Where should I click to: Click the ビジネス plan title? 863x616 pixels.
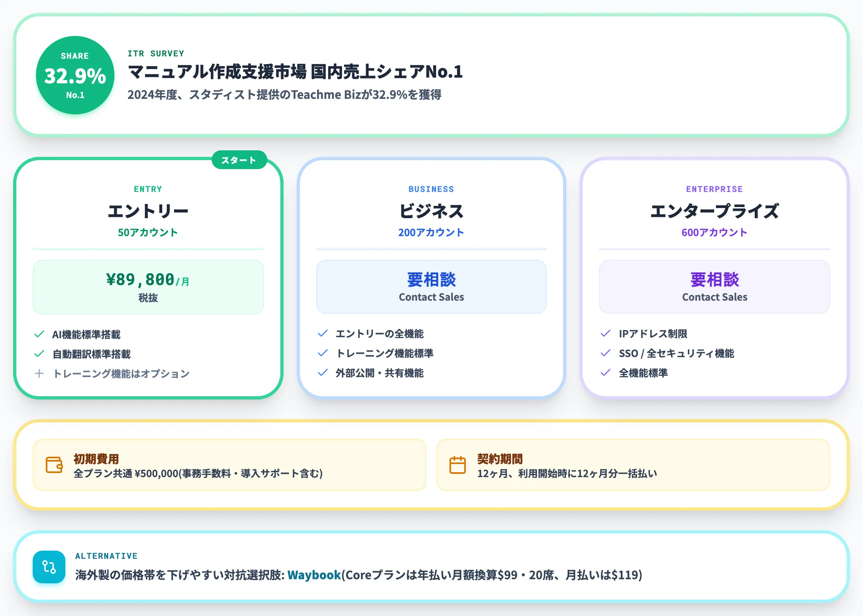pyautogui.click(x=431, y=211)
